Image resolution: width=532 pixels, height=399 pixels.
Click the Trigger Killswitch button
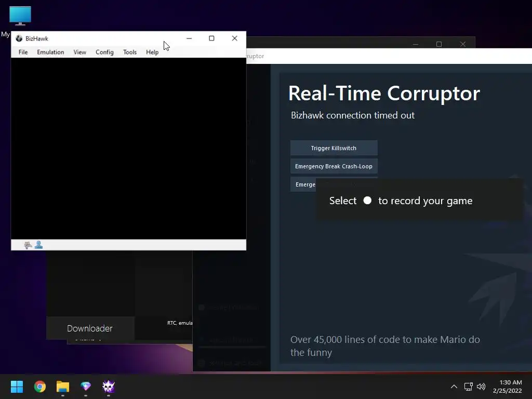[334, 148]
